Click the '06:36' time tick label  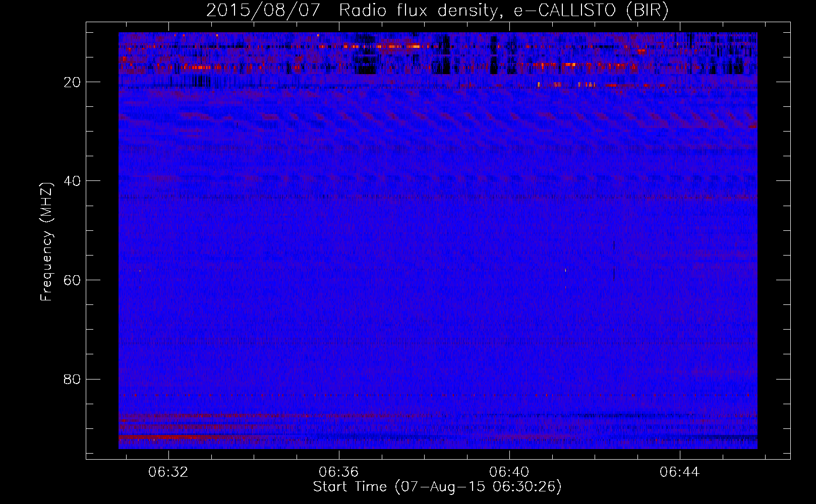click(x=339, y=472)
